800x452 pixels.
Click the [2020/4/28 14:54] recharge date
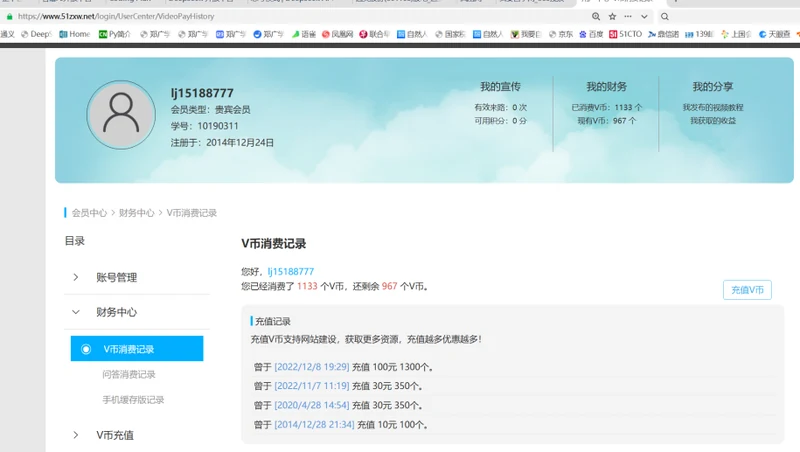tap(312, 406)
